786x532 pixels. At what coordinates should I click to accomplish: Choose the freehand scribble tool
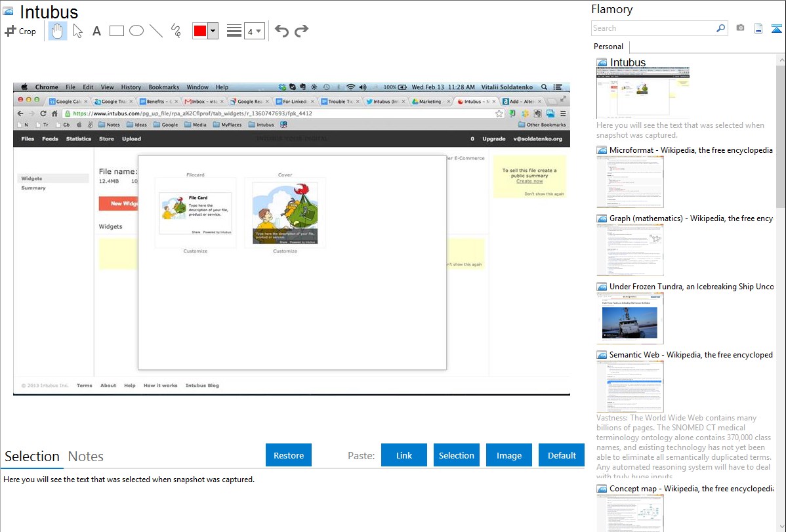[x=176, y=31]
